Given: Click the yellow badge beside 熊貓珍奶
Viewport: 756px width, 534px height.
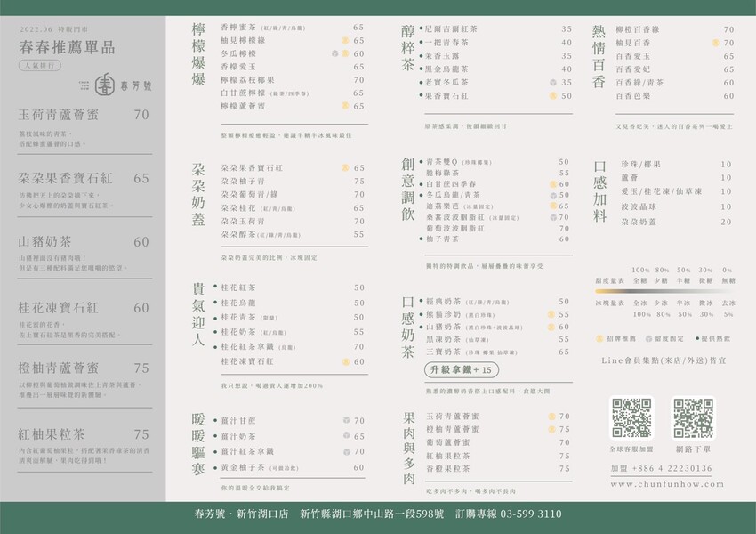Looking at the screenshot, I should pyautogui.click(x=551, y=314).
